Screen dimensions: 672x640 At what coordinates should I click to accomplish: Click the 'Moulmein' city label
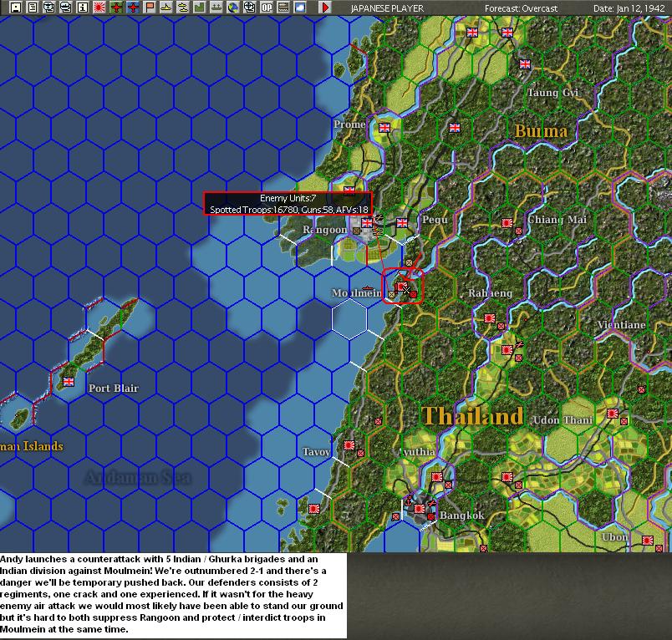[x=357, y=293]
